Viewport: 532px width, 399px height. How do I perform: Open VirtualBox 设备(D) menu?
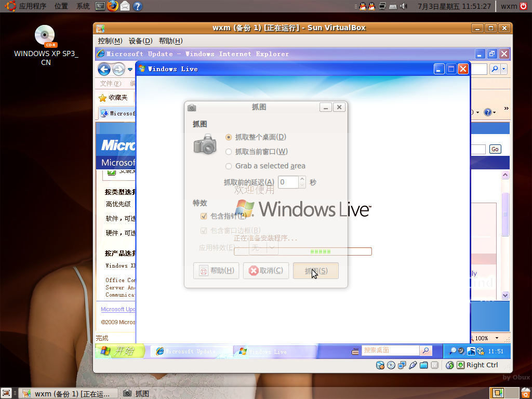point(140,41)
